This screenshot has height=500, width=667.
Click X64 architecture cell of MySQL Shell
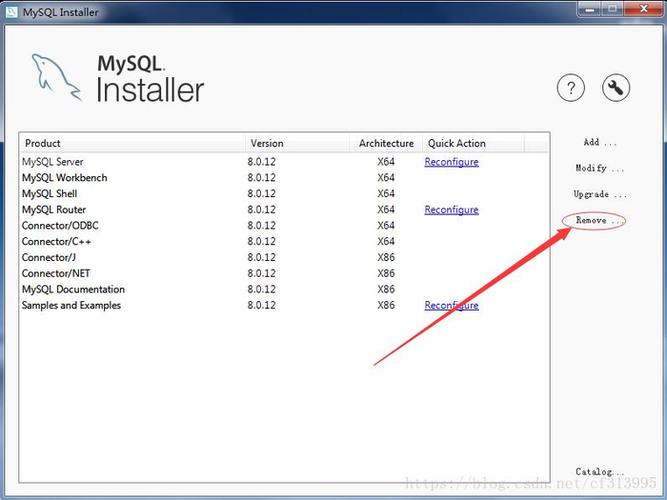point(386,194)
